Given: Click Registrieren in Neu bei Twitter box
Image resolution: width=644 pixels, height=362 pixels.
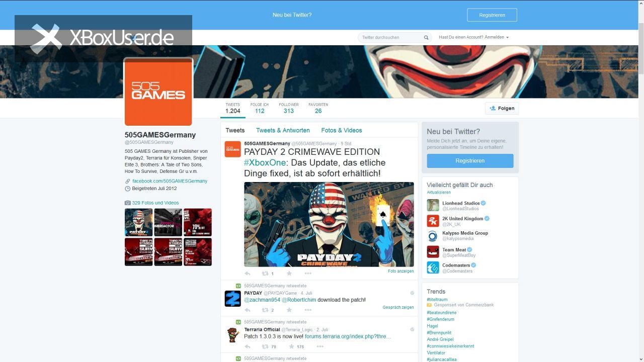Looking at the screenshot, I should pos(470,161).
